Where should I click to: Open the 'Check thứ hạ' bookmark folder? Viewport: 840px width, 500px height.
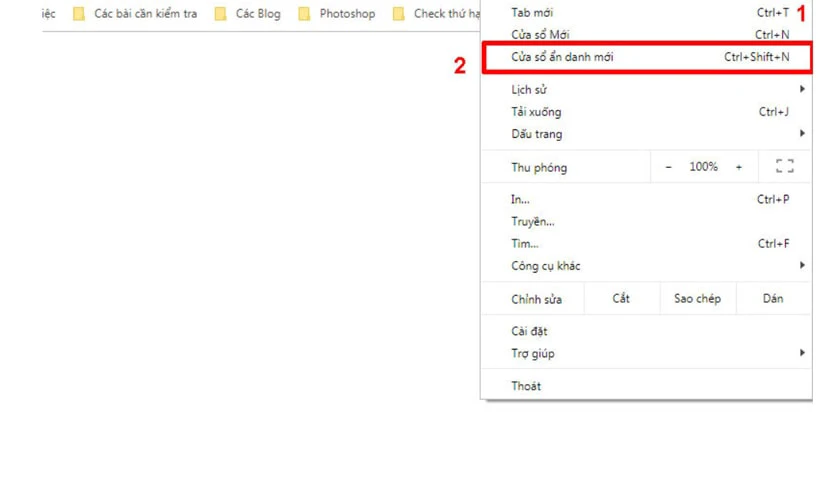[436, 13]
